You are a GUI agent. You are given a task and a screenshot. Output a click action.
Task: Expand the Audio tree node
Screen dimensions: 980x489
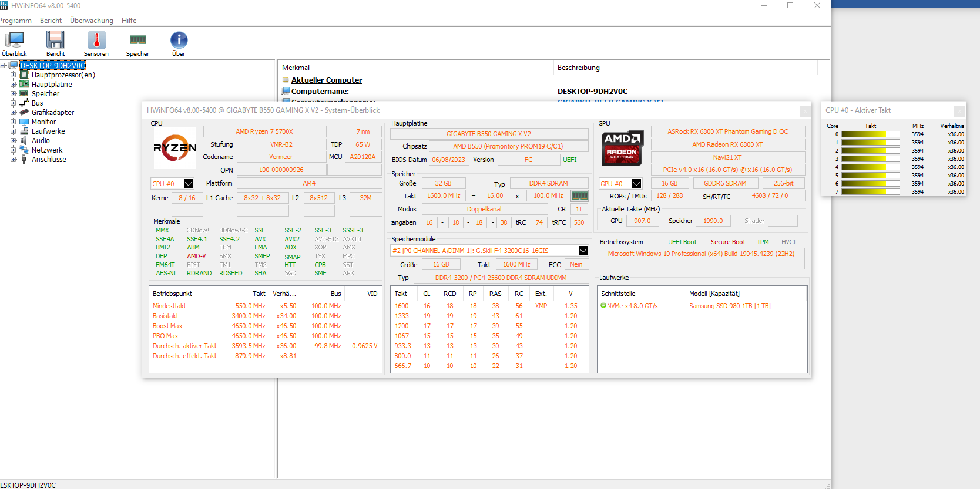pos(13,141)
